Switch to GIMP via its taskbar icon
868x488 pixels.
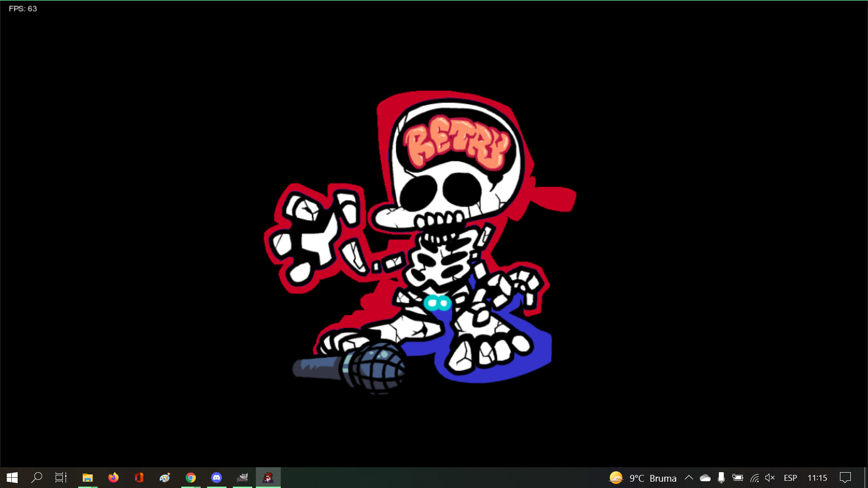243,477
